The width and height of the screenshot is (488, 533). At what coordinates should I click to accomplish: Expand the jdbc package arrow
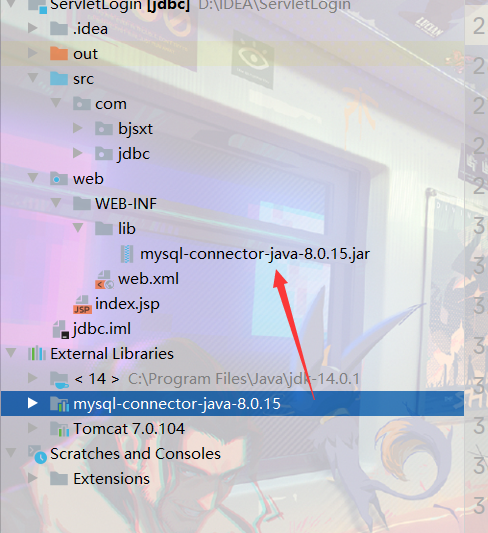pyautogui.click(x=78, y=153)
